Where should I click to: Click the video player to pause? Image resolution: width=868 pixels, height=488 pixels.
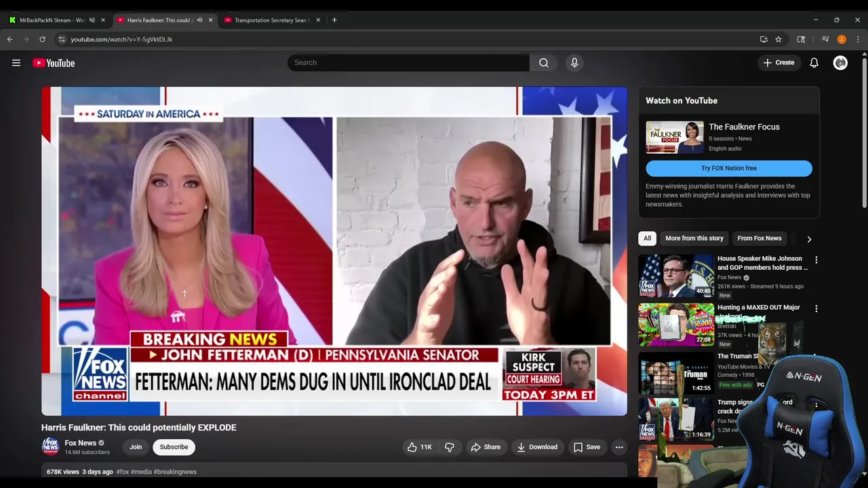pyautogui.click(x=334, y=251)
